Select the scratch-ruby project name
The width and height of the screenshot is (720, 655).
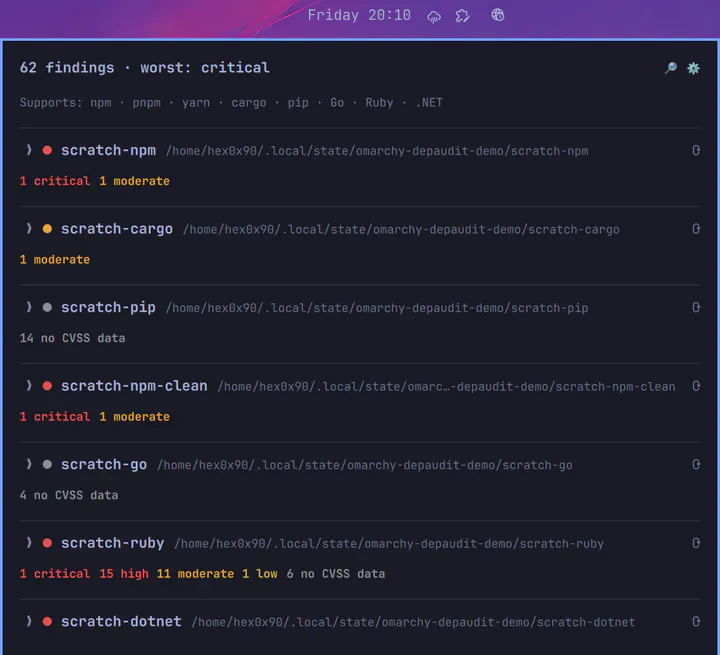pyautogui.click(x=112, y=543)
